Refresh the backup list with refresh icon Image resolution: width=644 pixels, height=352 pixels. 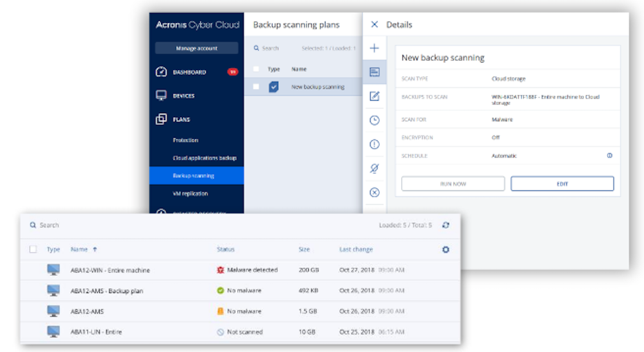tap(446, 225)
